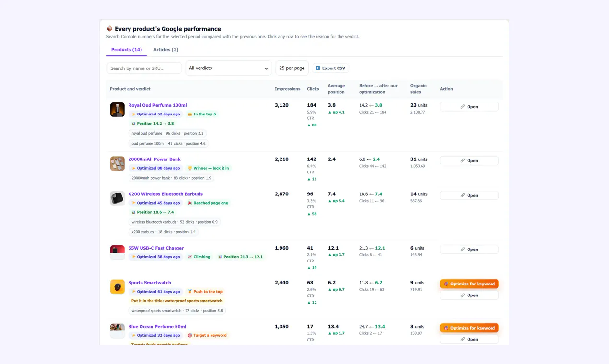Viewport: 609px width, 364px height.
Task: Click the Sports Smartwatch thumbnail image
Action: point(117,287)
